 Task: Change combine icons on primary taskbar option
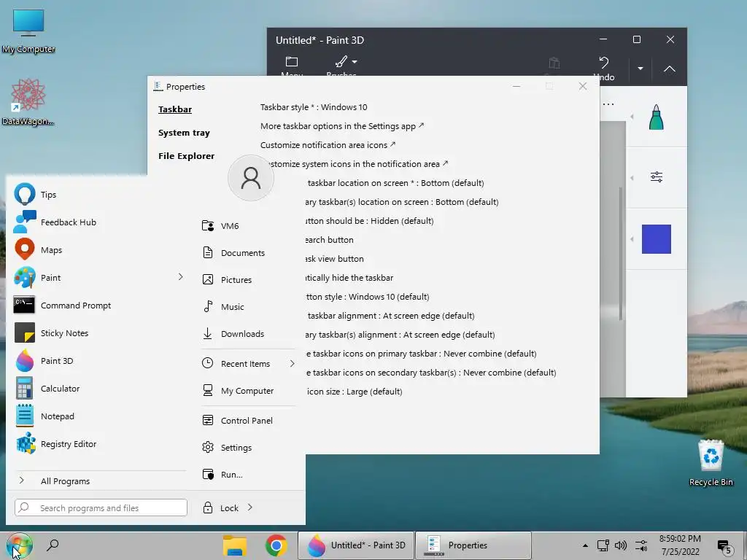(x=421, y=354)
